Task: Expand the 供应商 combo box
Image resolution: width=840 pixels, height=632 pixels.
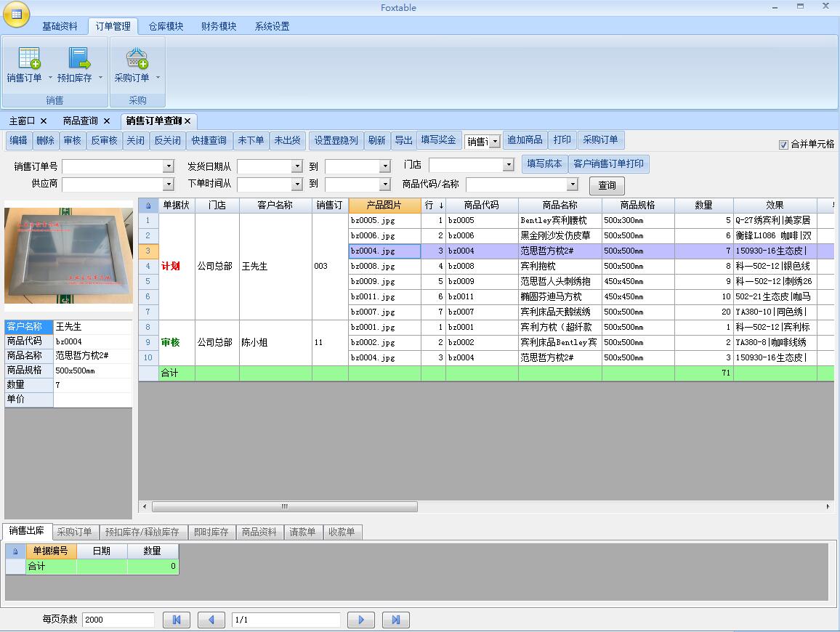Action: pos(169,185)
